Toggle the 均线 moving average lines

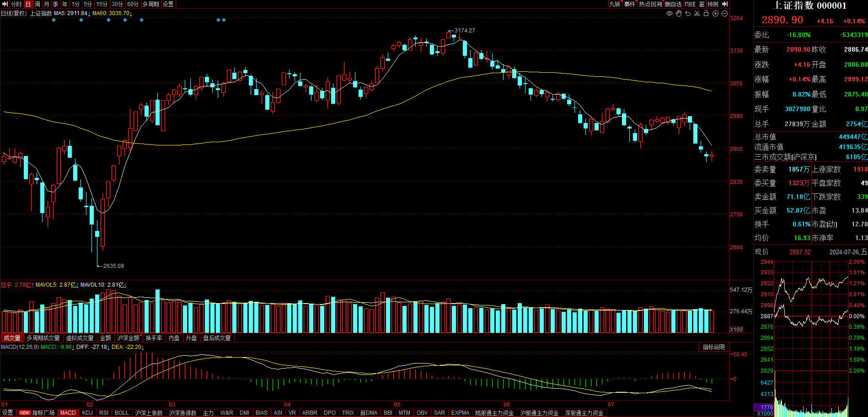tap(690, 4)
